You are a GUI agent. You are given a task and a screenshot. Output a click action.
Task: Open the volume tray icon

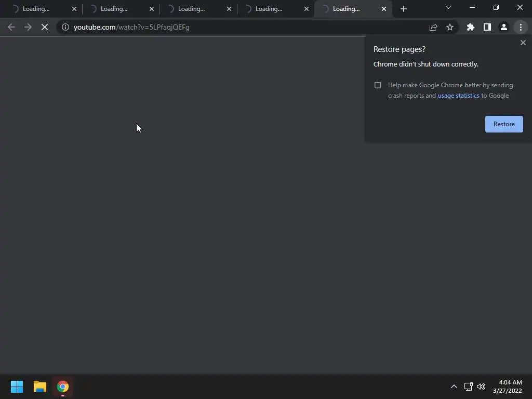tap(481, 387)
